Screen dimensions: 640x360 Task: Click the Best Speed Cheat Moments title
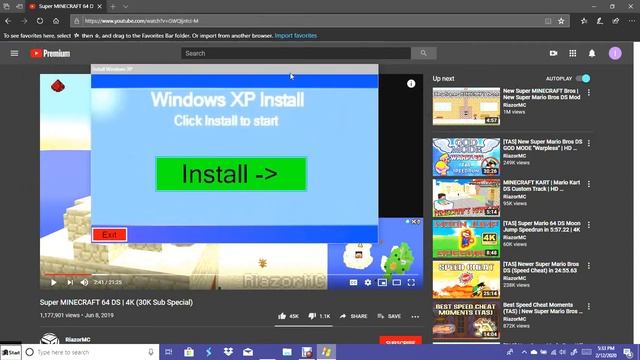tap(542, 308)
